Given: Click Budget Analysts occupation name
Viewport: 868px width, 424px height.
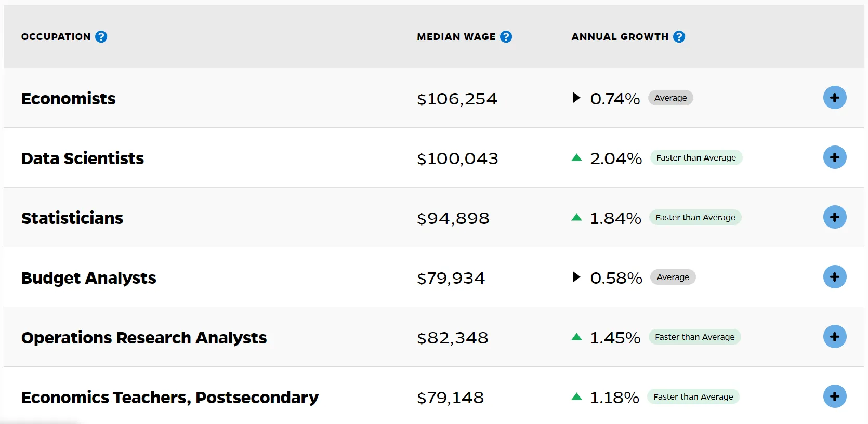Looking at the screenshot, I should 88,278.
